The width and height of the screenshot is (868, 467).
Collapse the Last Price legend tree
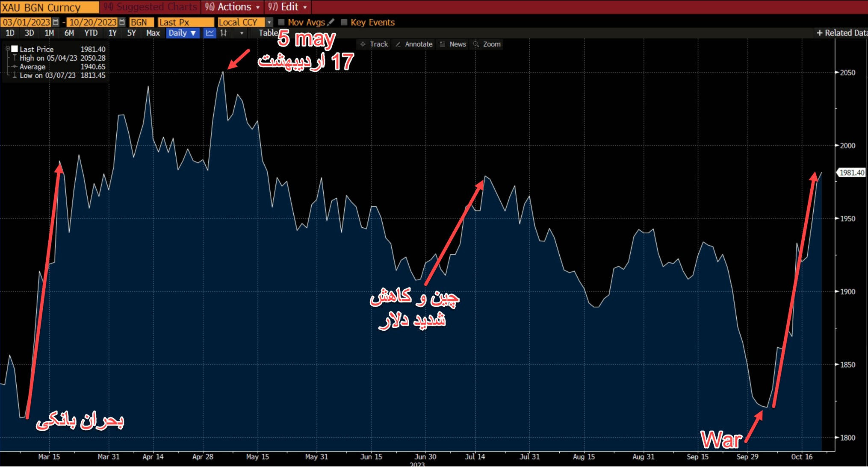[x=7, y=49]
